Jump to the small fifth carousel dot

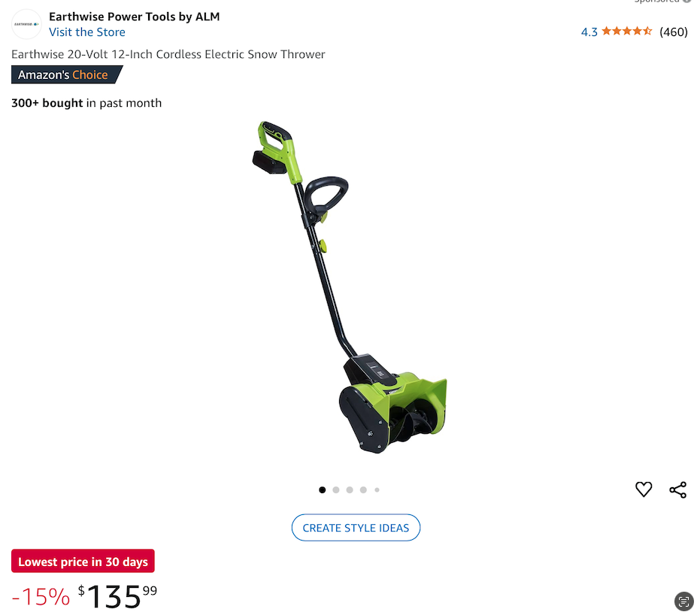tap(377, 489)
